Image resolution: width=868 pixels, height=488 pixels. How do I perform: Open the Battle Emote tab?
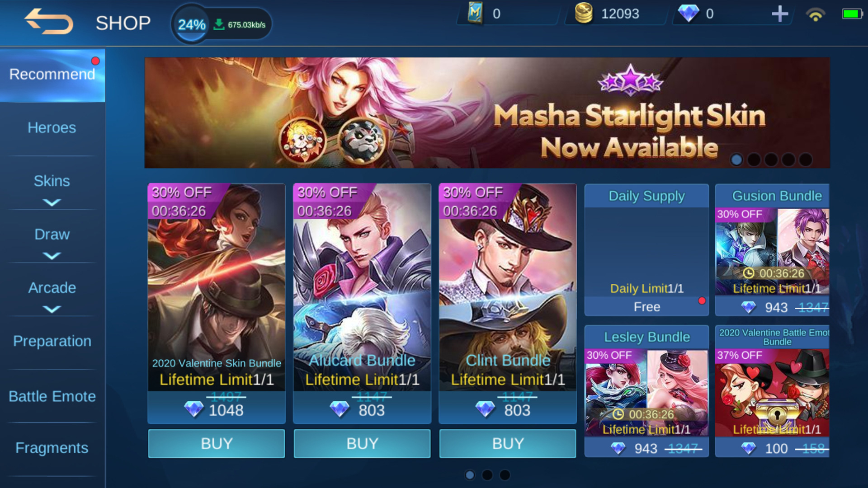[52, 396]
